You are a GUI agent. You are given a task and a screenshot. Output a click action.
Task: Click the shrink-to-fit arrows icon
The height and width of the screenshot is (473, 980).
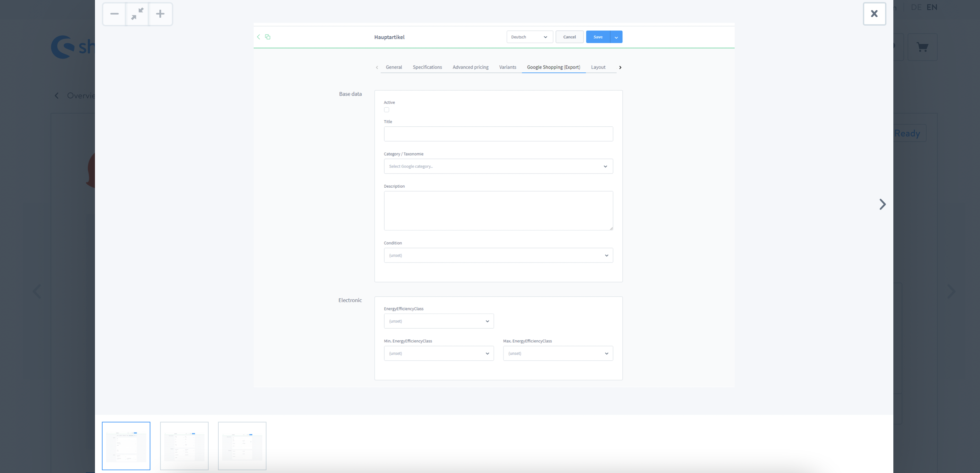137,14
